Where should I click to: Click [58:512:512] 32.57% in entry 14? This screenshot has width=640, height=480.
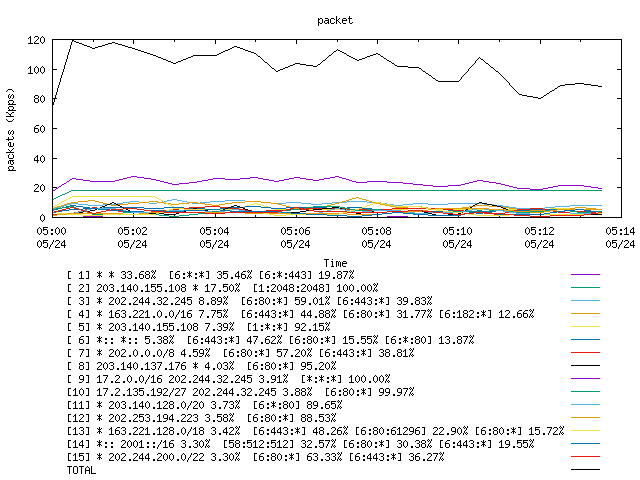click(x=279, y=444)
